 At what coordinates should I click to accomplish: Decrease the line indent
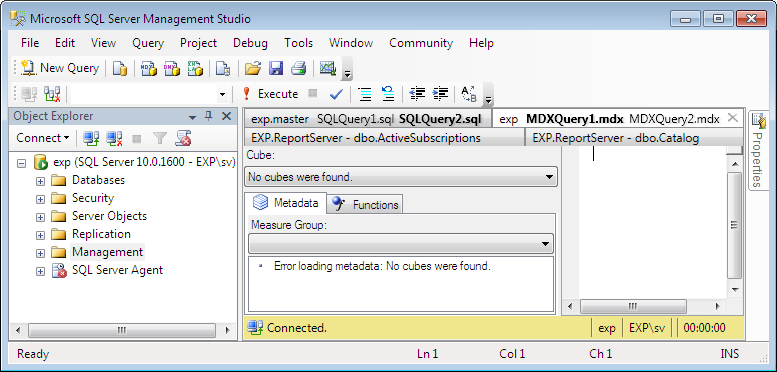click(417, 94)
